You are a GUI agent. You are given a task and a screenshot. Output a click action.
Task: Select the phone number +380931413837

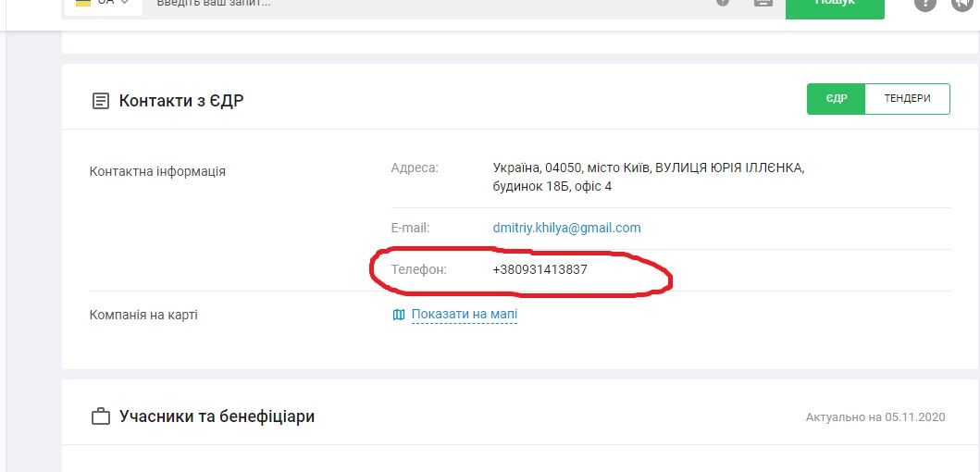pos(540,270)
